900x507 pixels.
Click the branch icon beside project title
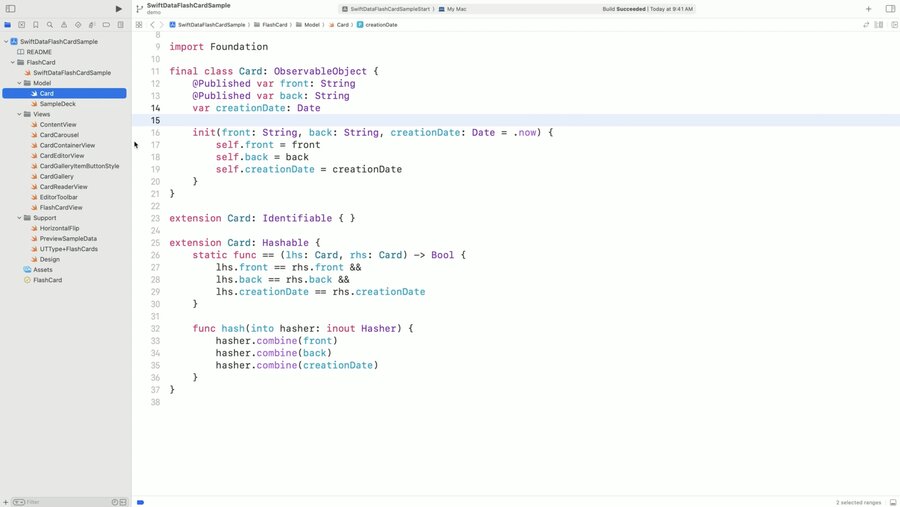pos(139,9)
